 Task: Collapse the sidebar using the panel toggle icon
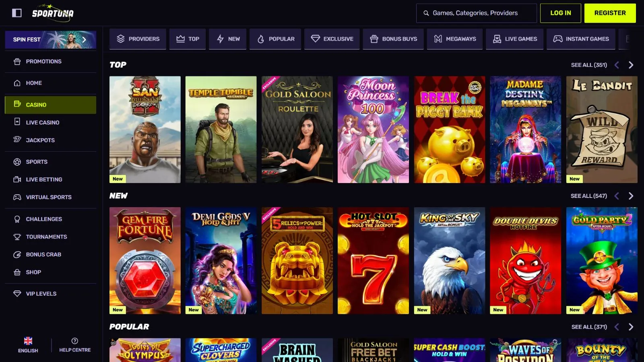[x=17, y=13]
